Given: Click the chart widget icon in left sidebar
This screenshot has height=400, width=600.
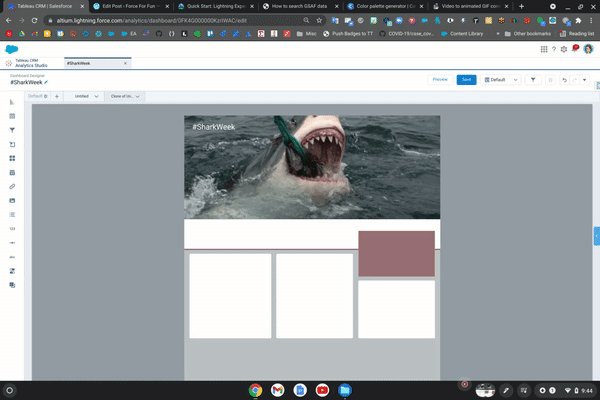Looking at the screenshot, I should click(12, 102).
